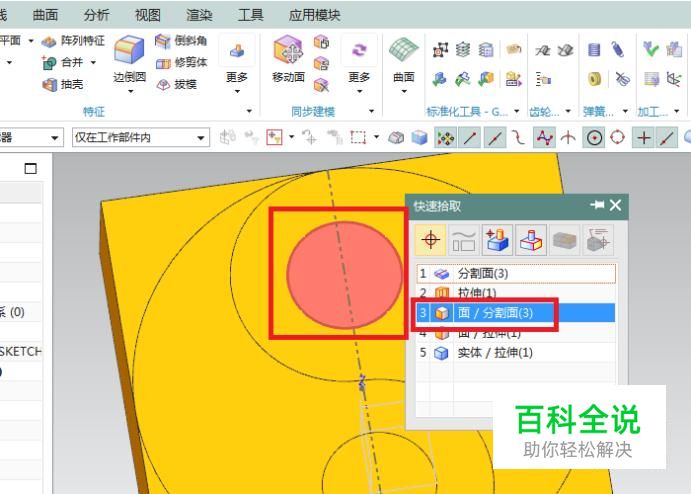Click the striped list icon in 加工 group
Image resolution: width=691 pixels, height=494 pixels.
pyautogui.click(x=651, y=79)
